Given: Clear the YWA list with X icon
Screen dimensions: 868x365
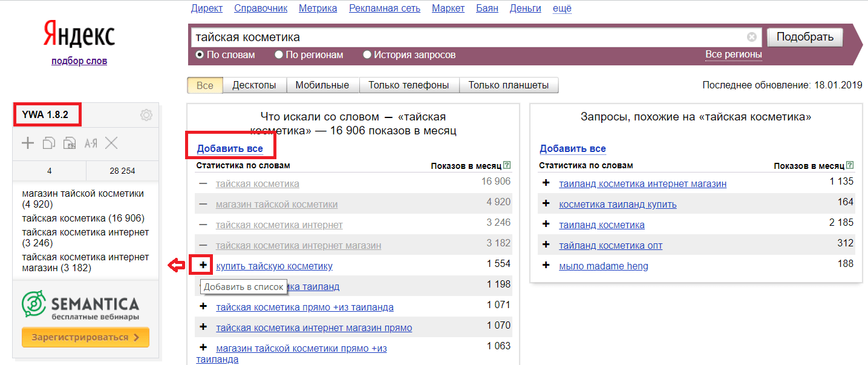Looking at the screenshot, I should click(x=111, y=143).
